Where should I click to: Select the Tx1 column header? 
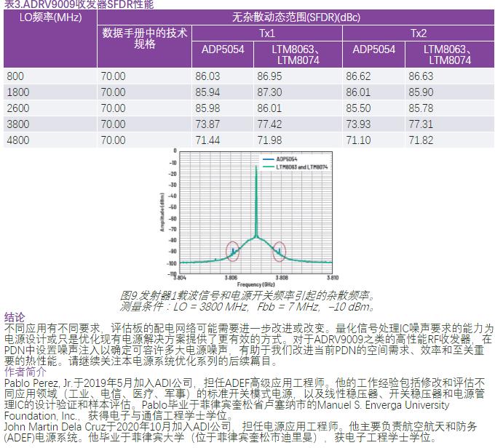pyautogui.click(x=267, y=33)
